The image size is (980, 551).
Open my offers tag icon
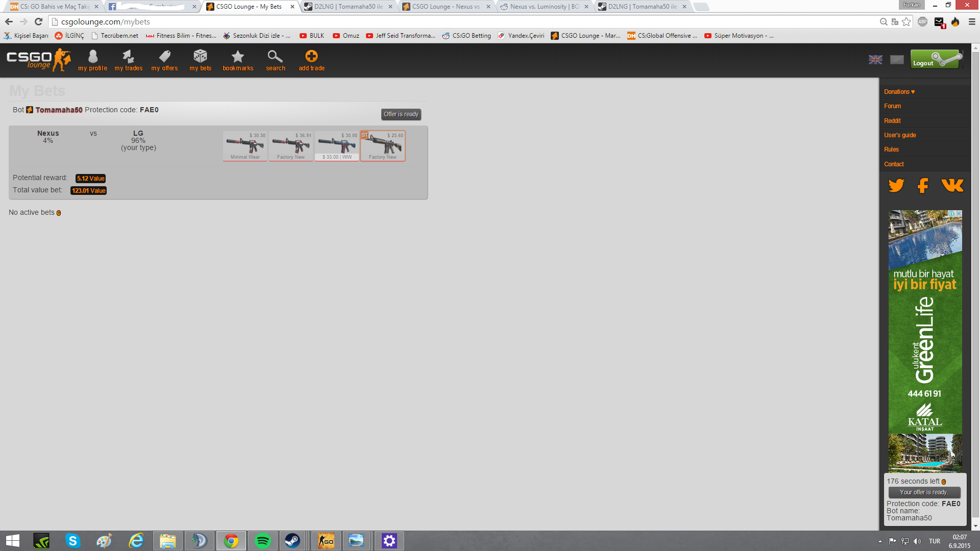164,60
